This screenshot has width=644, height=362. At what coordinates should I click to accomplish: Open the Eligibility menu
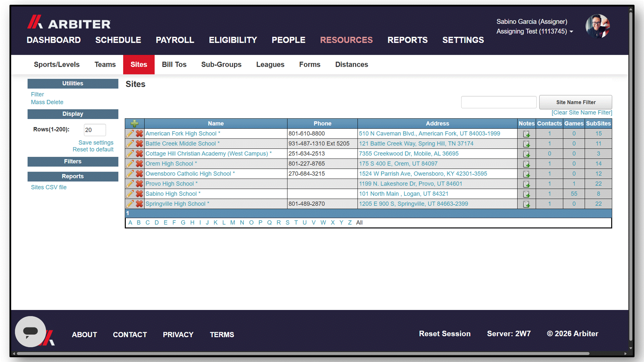point(233,40)
